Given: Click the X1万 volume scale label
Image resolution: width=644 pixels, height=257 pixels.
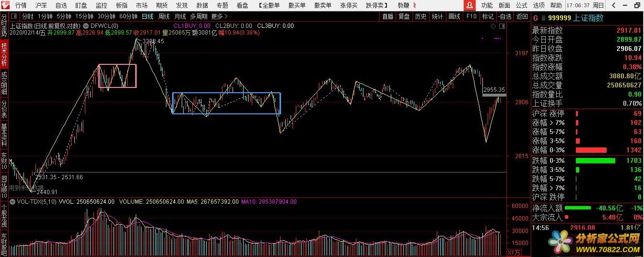Looking at the screenshot, I should point(514,253).
